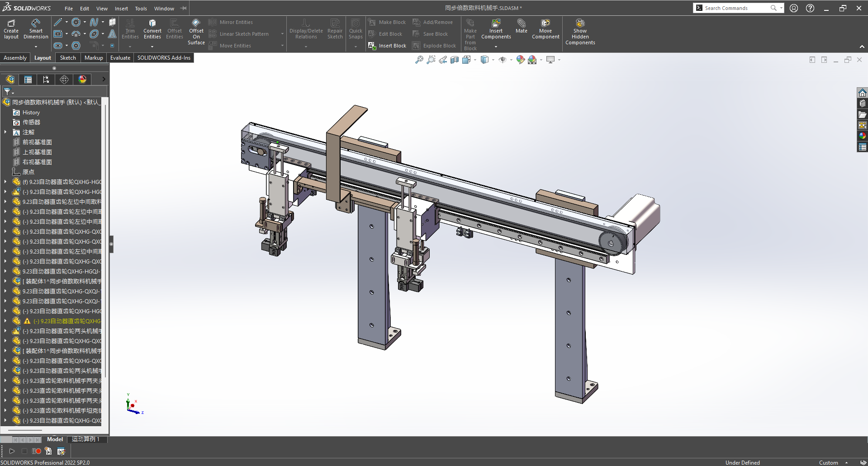868x466 pixels.
Task: Click the motion study Play button
Action: point(12,451)
